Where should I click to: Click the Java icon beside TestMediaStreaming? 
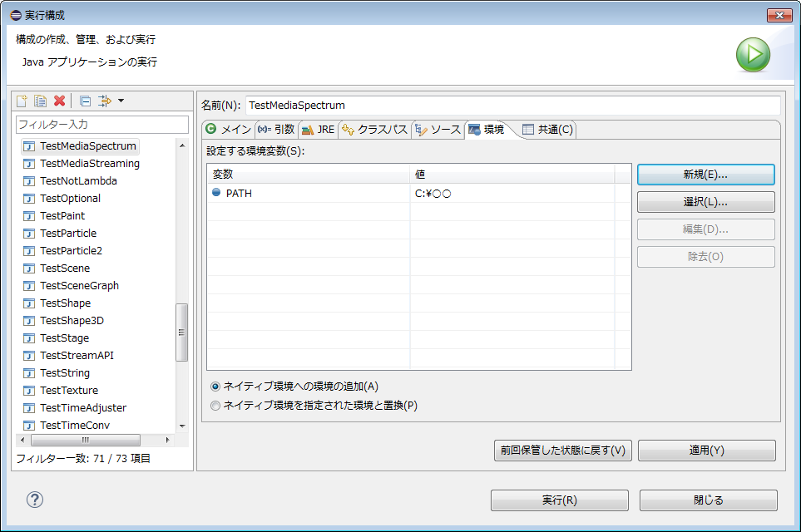coord(29,164)
